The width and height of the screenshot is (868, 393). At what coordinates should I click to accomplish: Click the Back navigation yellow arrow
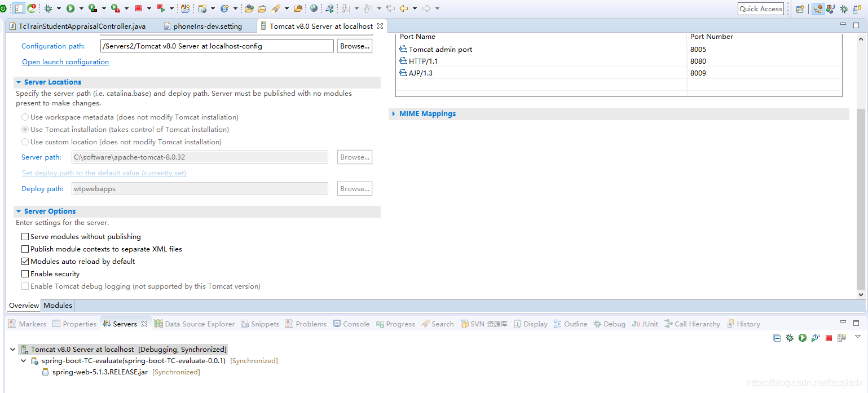404,8
